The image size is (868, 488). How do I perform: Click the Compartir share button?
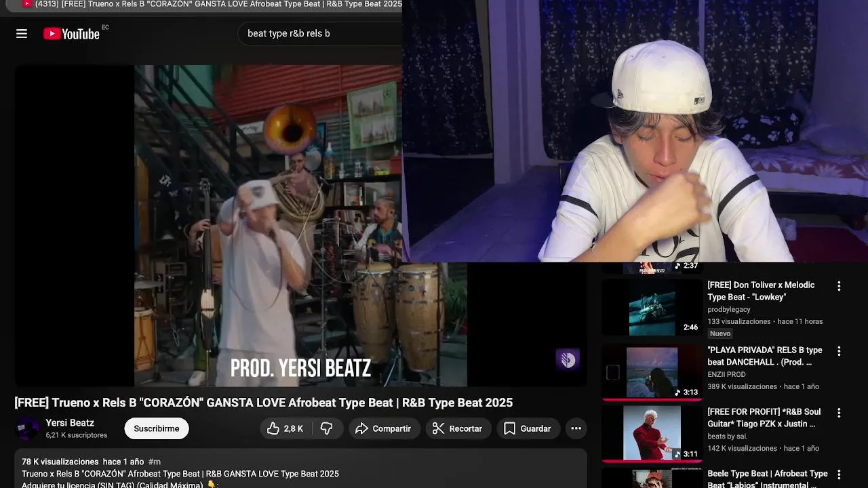pos(383,428)
